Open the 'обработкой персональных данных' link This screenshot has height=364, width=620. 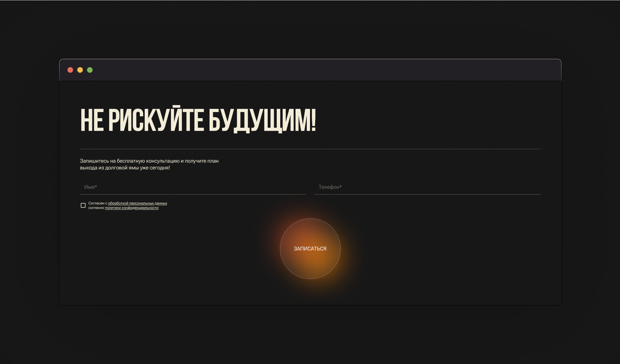(x=137, y=203)
